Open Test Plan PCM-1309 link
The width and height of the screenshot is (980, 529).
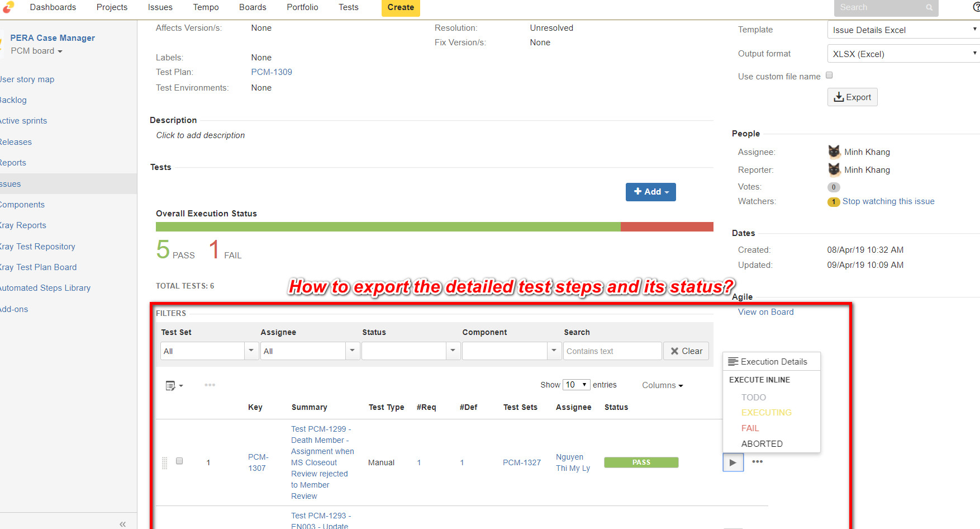point(272,72)
